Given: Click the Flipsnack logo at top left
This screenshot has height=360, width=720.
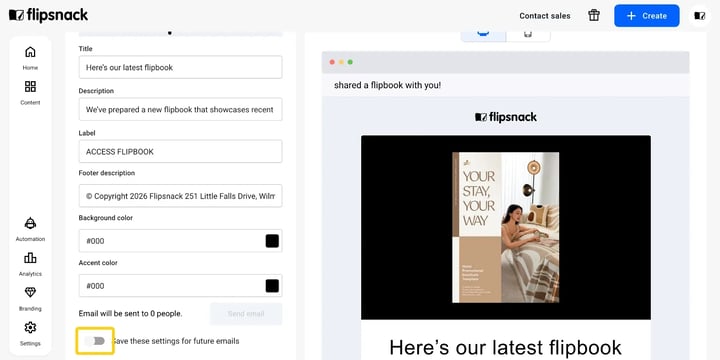Looking at the screenshot, I should [49, 15].
